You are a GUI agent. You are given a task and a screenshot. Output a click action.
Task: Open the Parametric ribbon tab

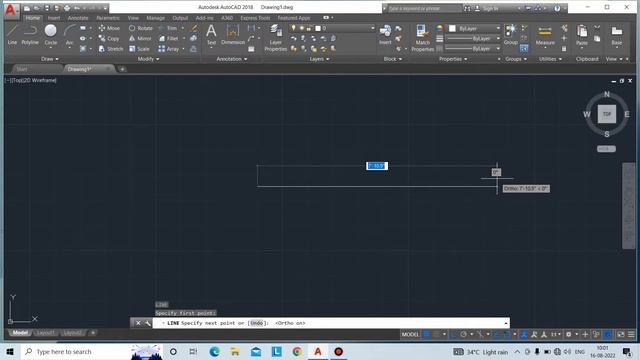(x=108, y=18)
